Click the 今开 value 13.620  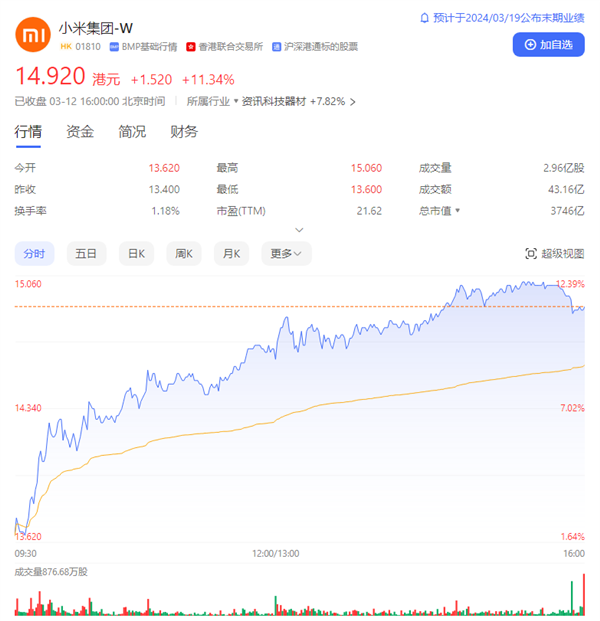[x=164, y=168]
